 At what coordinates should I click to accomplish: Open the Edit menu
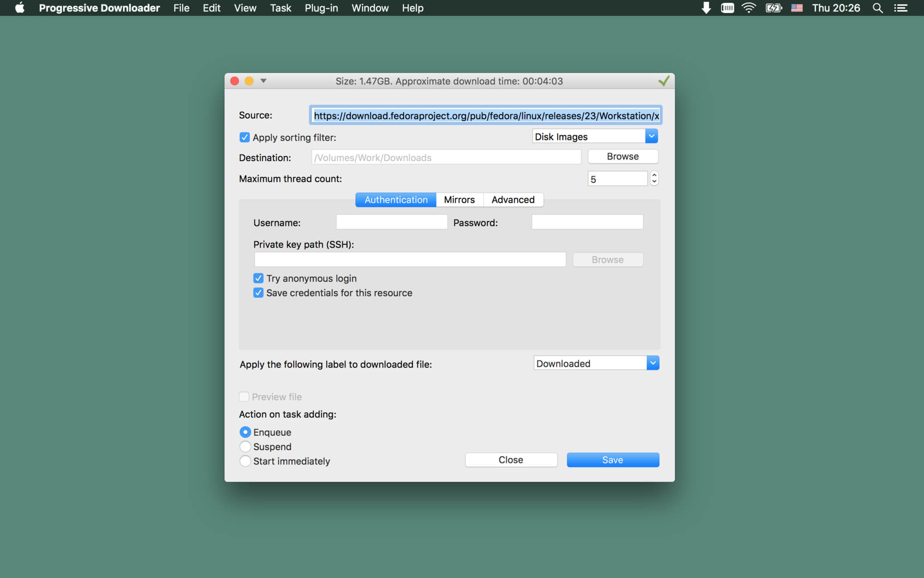[211, 8]
